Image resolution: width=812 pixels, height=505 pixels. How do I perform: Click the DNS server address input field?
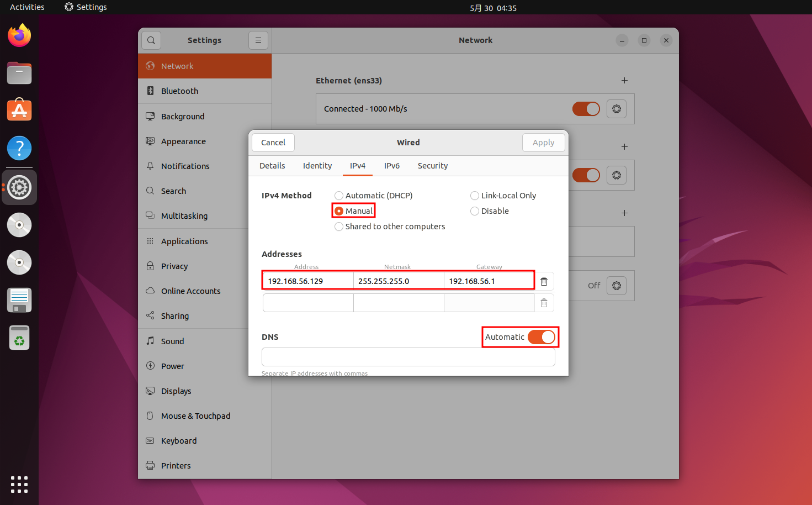pyautogui.click(x=408, y=357)
